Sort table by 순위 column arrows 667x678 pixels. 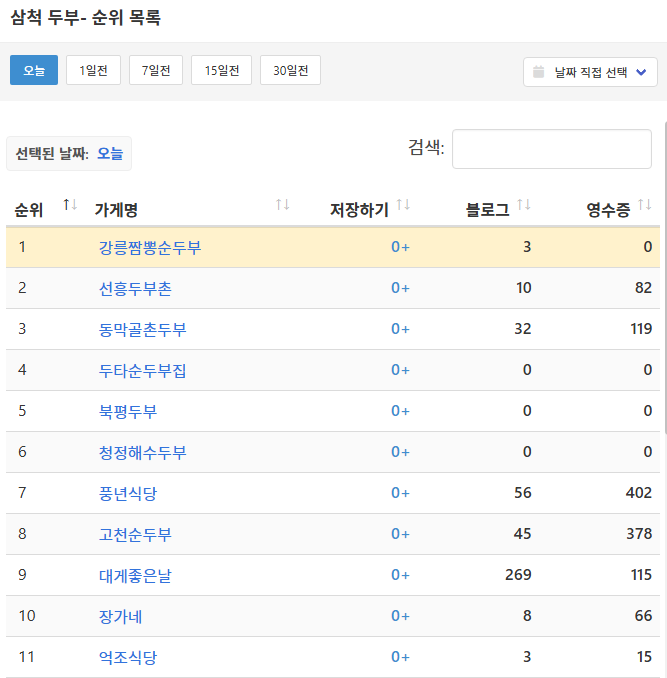click(70, 205)
